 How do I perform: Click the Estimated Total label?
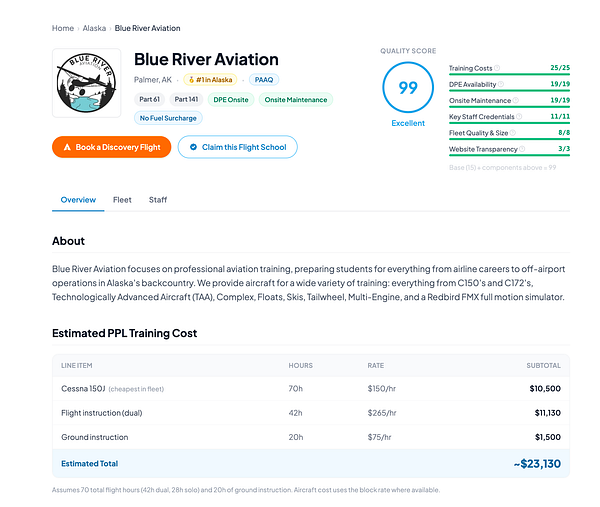[90, 463]
